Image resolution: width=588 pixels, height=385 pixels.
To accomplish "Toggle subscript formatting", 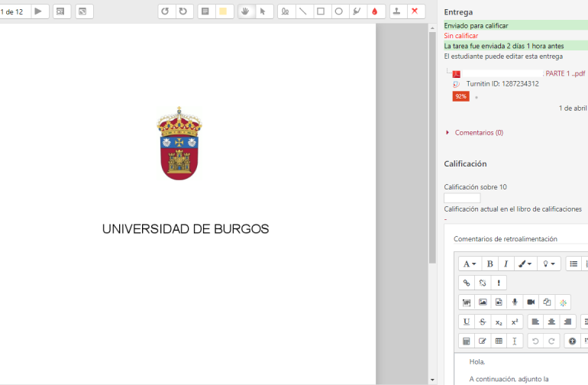I will (x=499, y=322).
